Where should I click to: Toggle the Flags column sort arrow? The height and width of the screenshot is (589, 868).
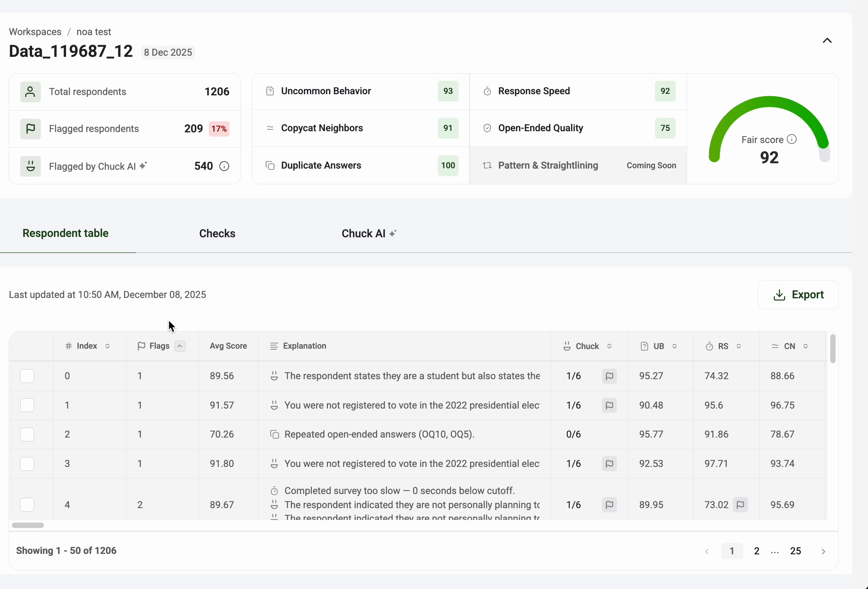(180, 346)
